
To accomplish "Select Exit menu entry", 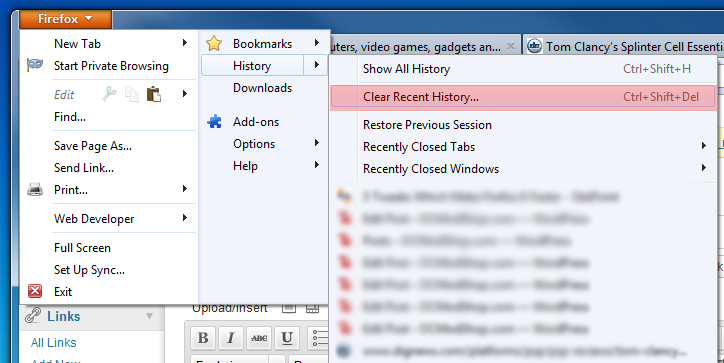I will coord(63,292).
